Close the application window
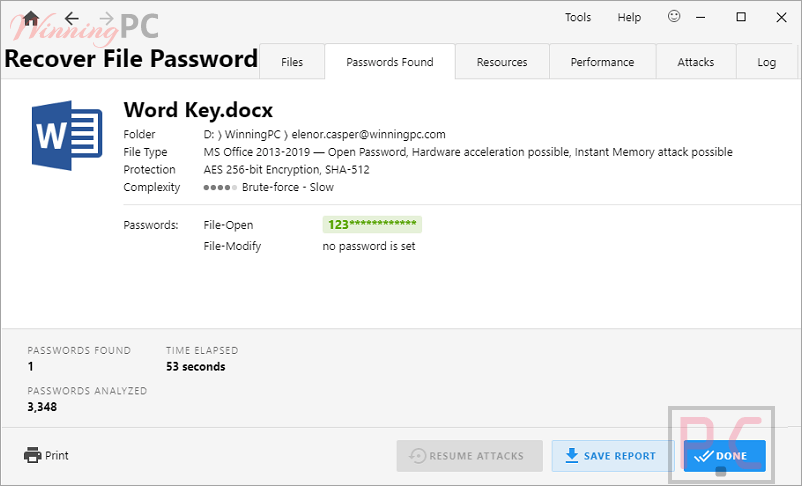This screenshot has width=802, height=486. (x=781, y=17)
